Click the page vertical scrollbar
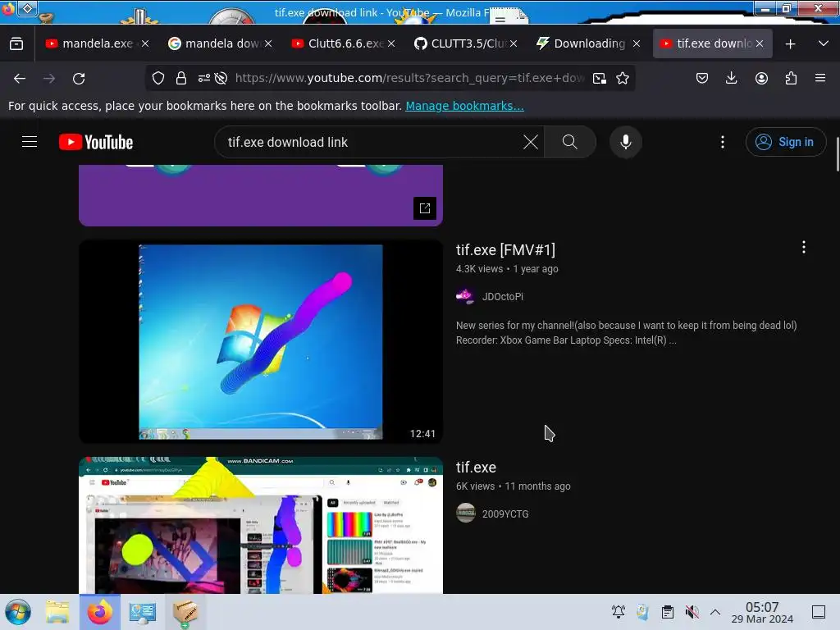The height and width of the screenshot is (630, 840). click(838, 154)
